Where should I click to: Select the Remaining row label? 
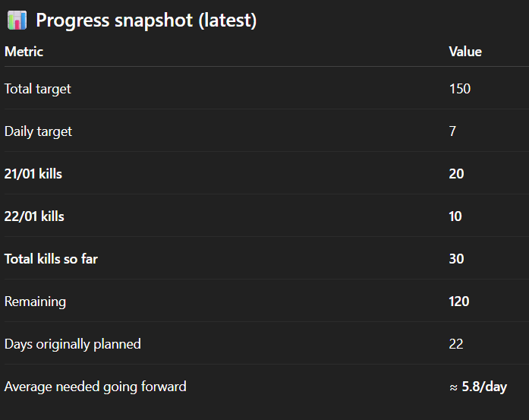pyautogui.click(x=35, y=302)
